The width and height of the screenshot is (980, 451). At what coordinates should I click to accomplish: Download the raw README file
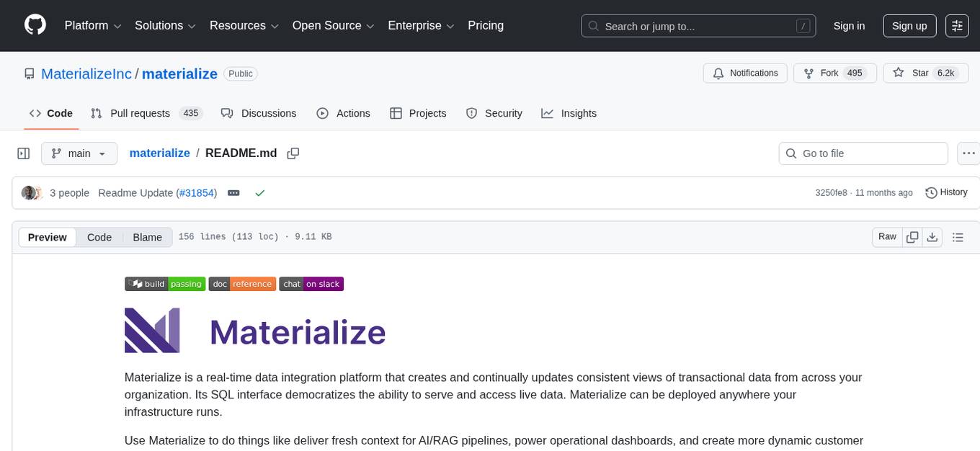[932, 236]
